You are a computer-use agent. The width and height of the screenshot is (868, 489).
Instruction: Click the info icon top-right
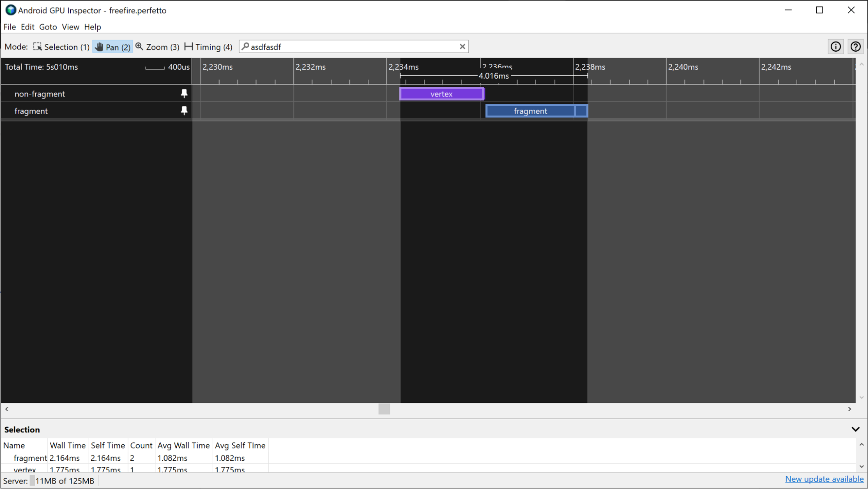click(836, 46)
